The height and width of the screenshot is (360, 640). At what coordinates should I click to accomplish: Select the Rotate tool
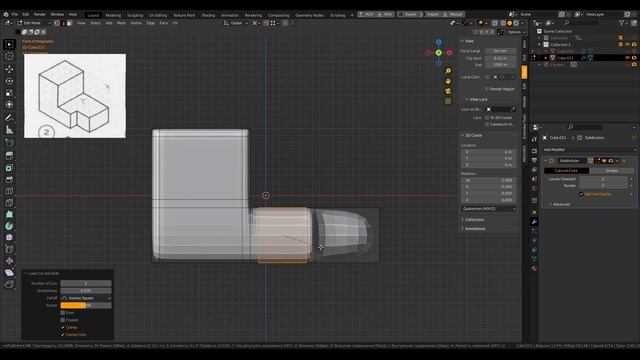(9, 81)
